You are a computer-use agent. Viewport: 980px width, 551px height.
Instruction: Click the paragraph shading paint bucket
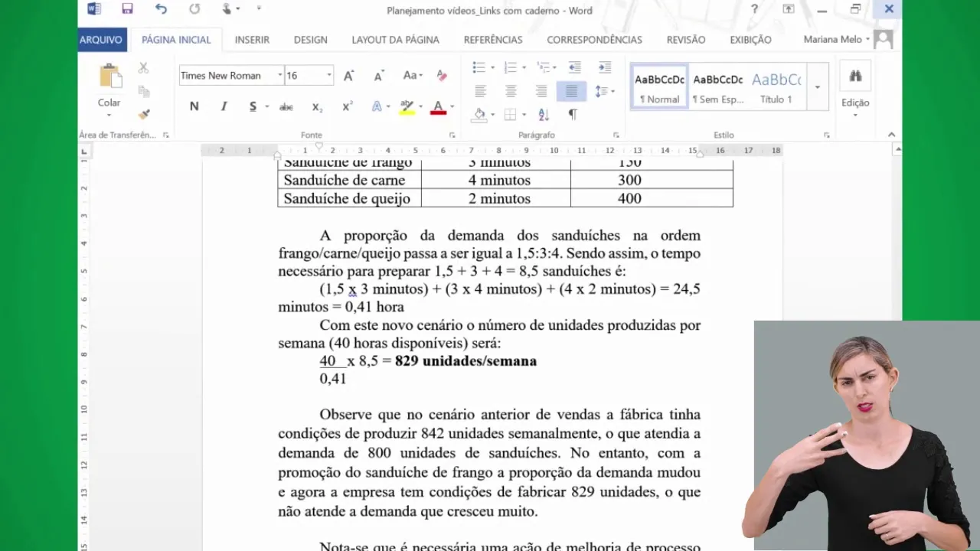(x=480, y=114)
